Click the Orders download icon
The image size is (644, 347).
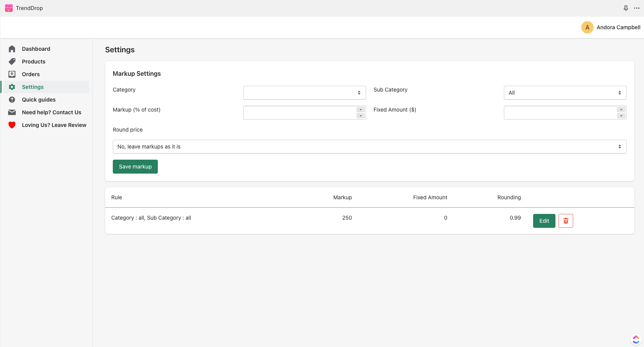[12, 74]
